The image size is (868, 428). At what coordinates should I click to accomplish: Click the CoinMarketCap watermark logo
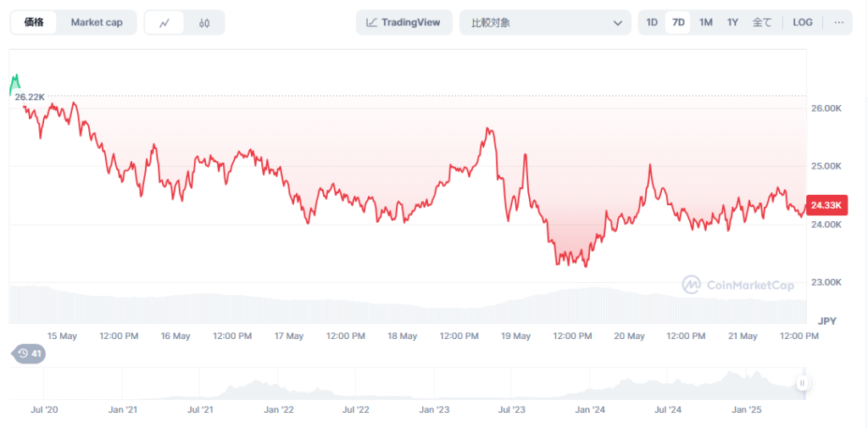coord(739,285)
